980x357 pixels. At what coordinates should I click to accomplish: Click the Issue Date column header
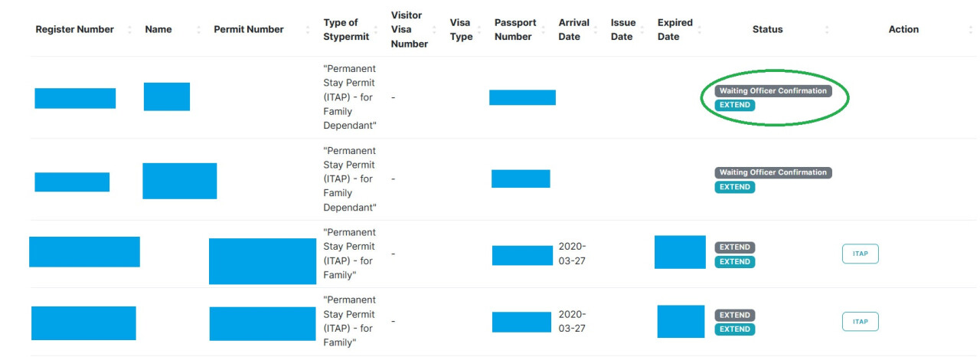(623, 29)
